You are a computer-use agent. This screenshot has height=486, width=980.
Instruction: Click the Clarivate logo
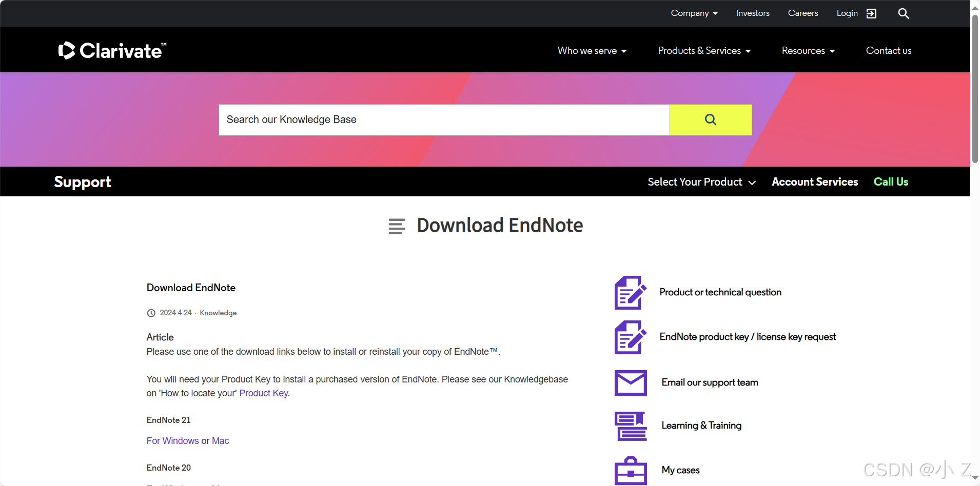112,50
